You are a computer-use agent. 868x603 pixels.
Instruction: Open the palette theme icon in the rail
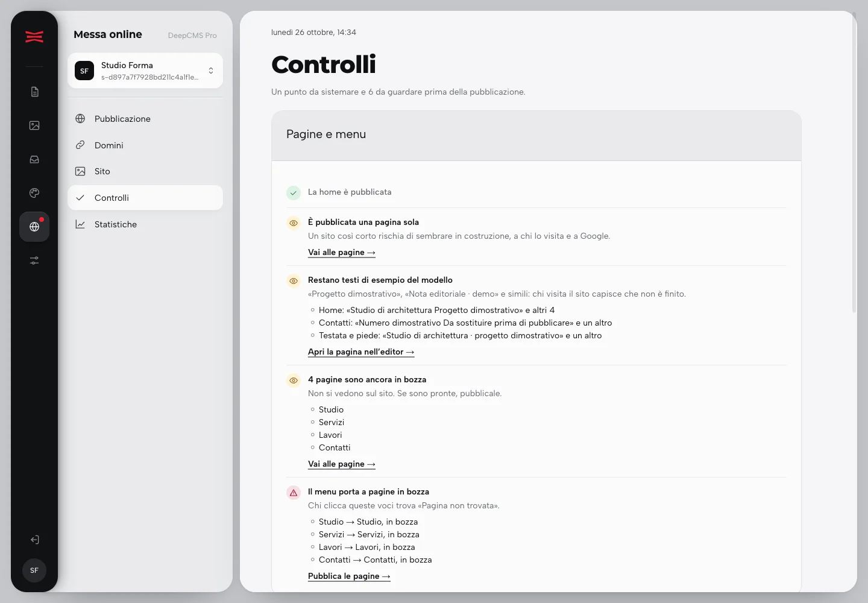coord(34,193)
